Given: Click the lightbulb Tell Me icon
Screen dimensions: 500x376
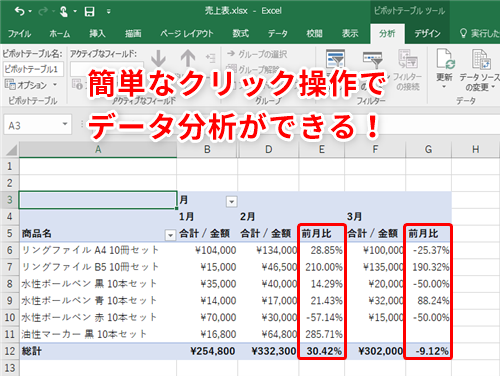Looking at the screenshot, I should click(x=463, y=33).
